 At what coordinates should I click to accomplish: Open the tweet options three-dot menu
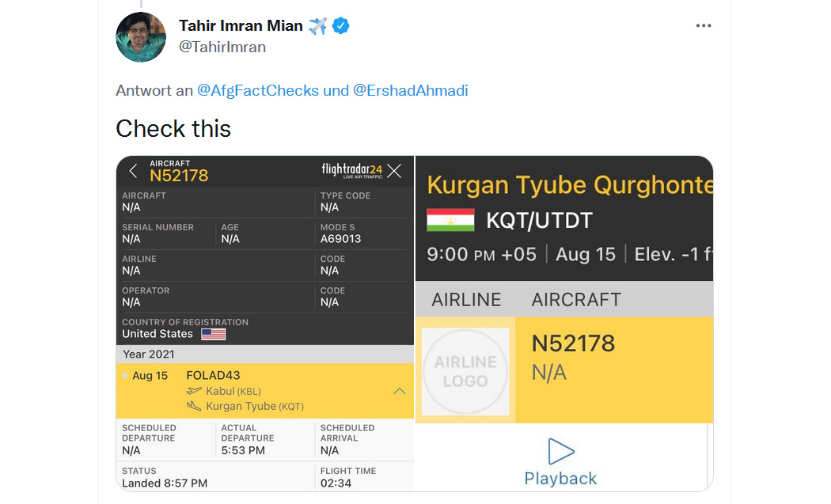point(704,25)
